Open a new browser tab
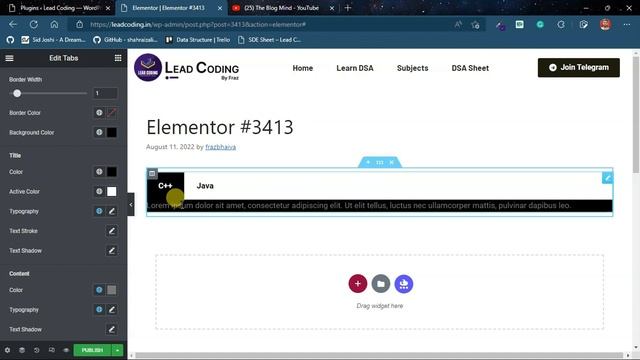This screenshot has height=360, width=640. coord(348,8)
